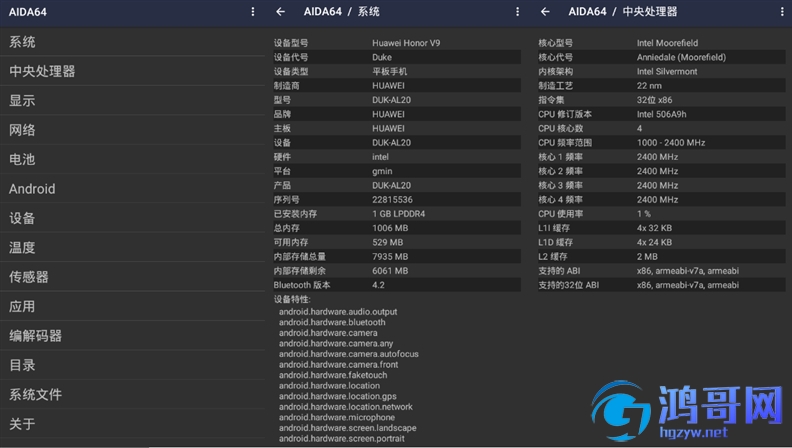Image resolution: width=792 pixels, height=448 pixels.
Task: Select the 2 MB L2 cache value
Action: [x=647, y=257]
